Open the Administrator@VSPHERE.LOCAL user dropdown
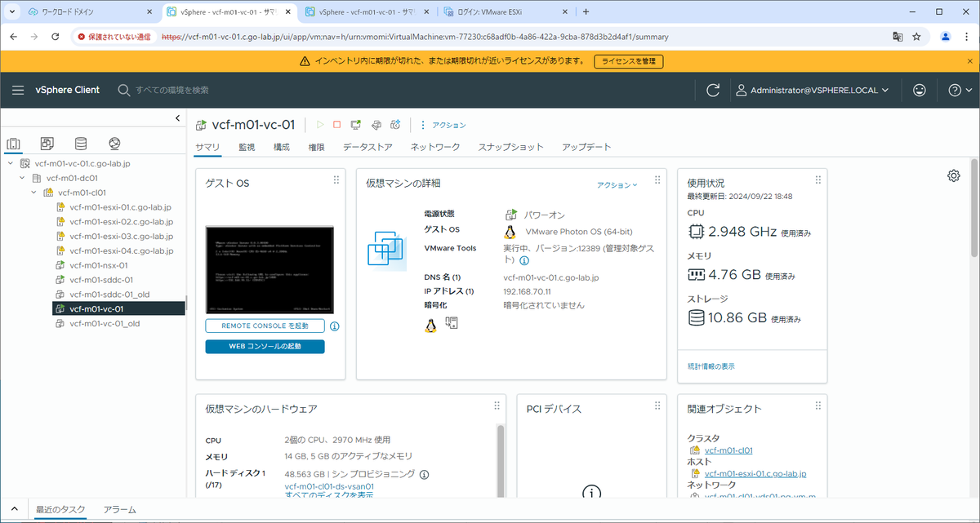This screenshot has width=980, height=523. tap(812, 91)
